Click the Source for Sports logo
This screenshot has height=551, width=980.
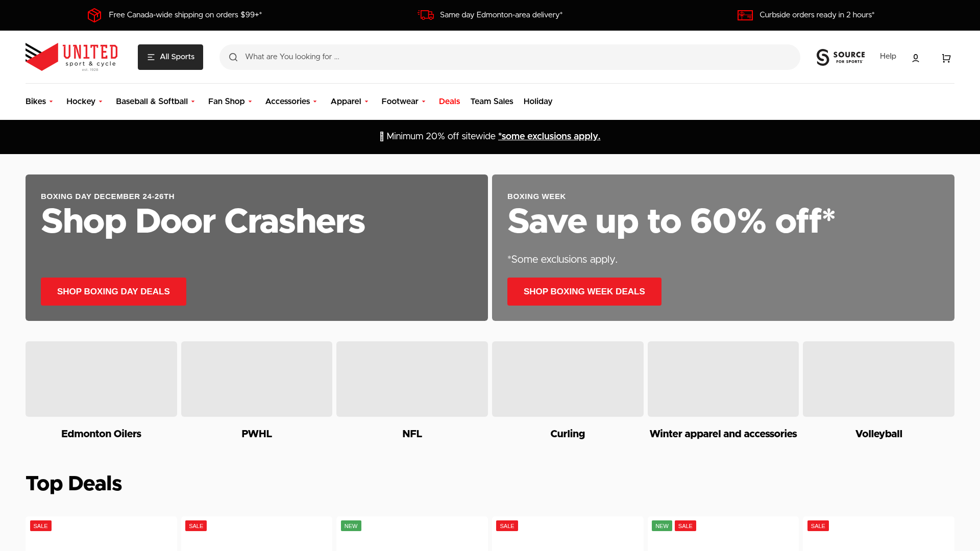coord(841,57)
